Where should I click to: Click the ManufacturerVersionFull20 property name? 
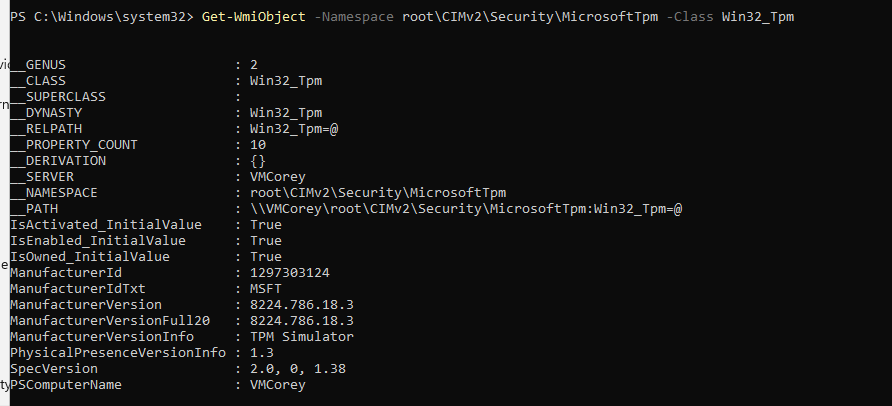click(110, 321)
